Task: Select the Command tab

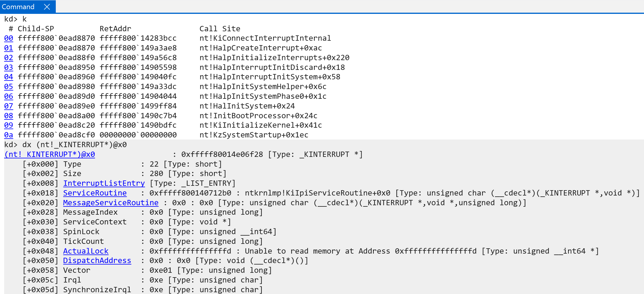Action: pyautogui.click(x=18, y=7)
